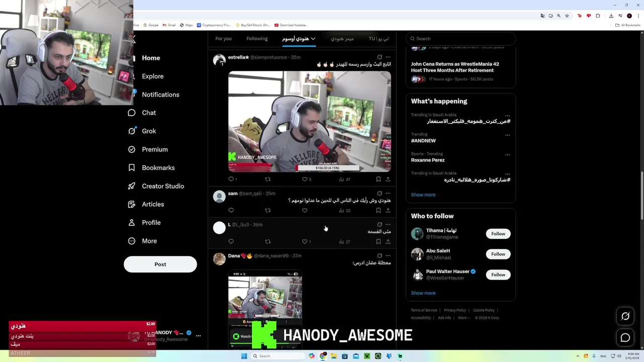Open Chrome three-dot menu
644x362 pixels.
click(637, 16)
